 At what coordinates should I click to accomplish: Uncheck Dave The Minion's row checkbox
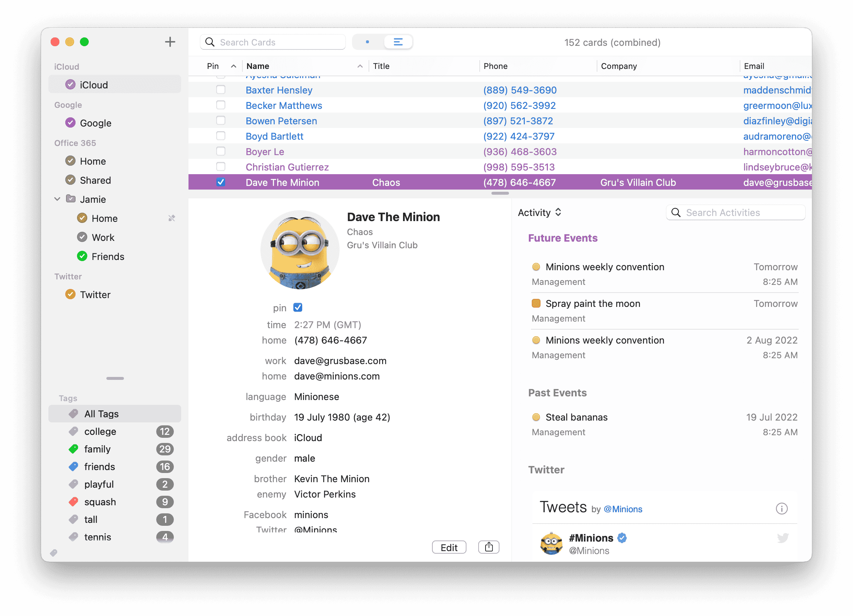point(221,182)
